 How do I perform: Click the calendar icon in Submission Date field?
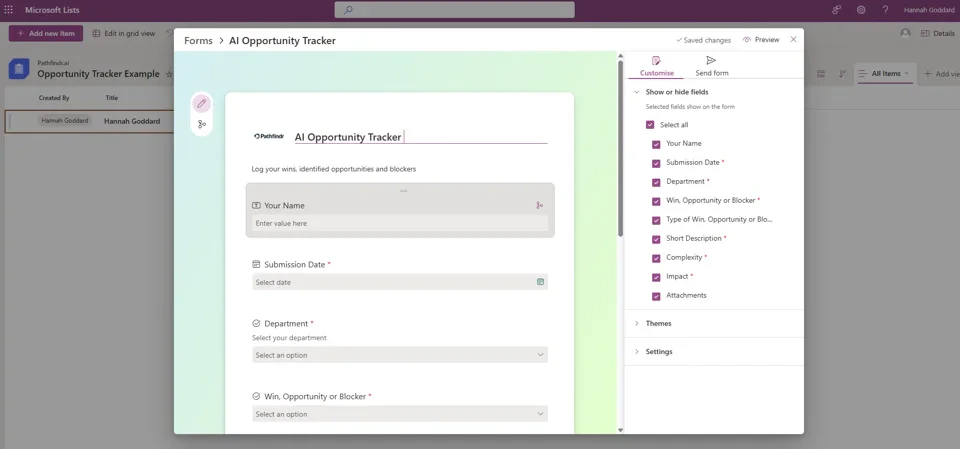coord(541,282)
